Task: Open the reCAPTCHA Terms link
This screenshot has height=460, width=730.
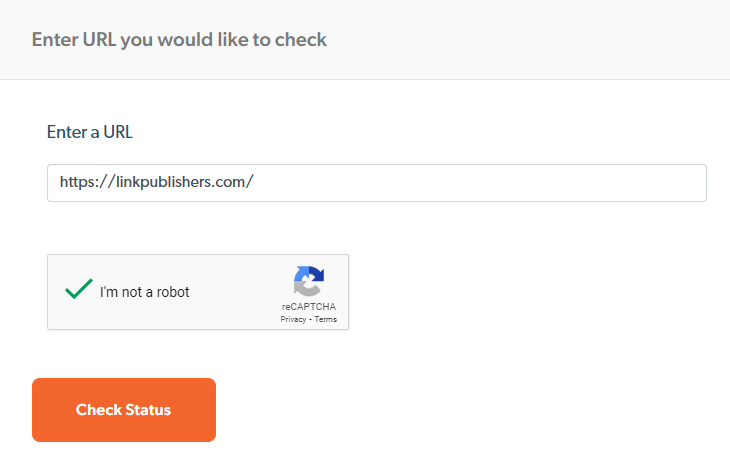Action: (x=326, y=319)
